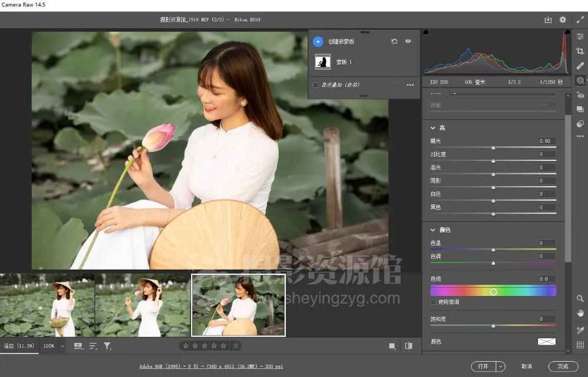
Task: Open the Edit sliders panel icon
Action: click(580, 36)
